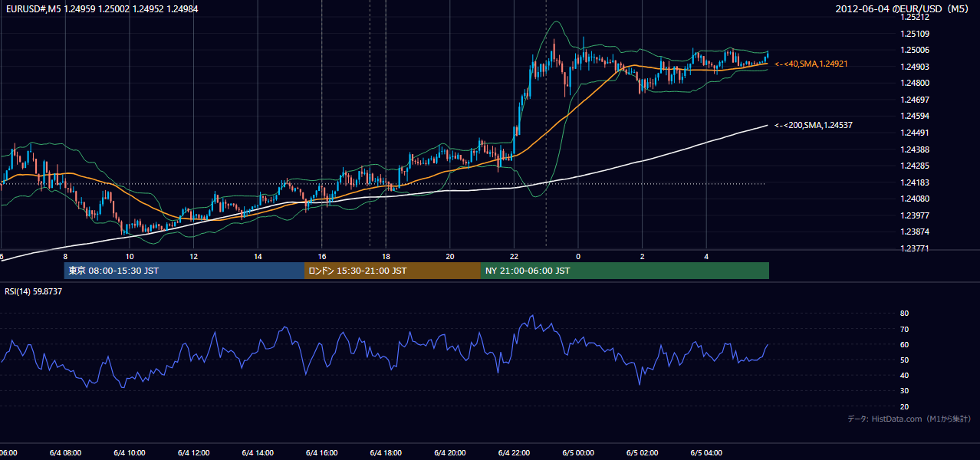This screenshot has width=980, height=460.
Task: Click price axis label 1.24080
Action: [x=915, y=199]
